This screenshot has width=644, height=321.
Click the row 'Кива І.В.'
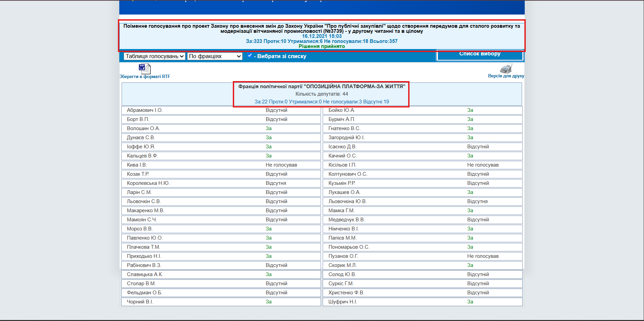(221, 165)
